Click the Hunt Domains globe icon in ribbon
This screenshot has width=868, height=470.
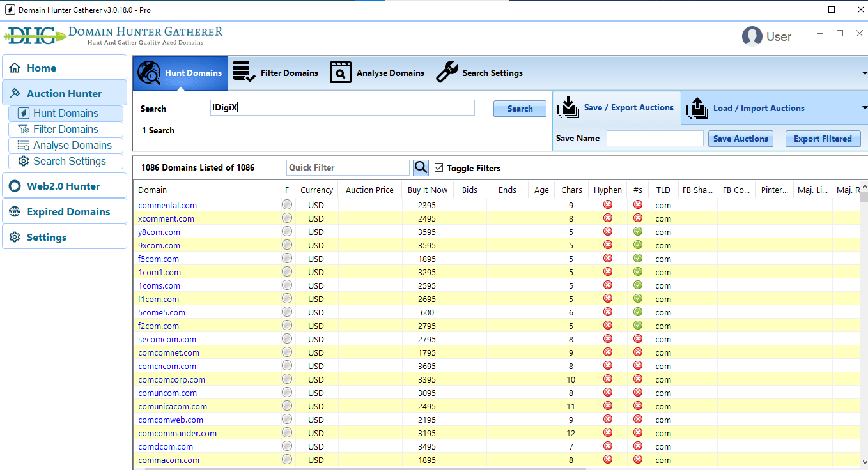coord(149,73)
